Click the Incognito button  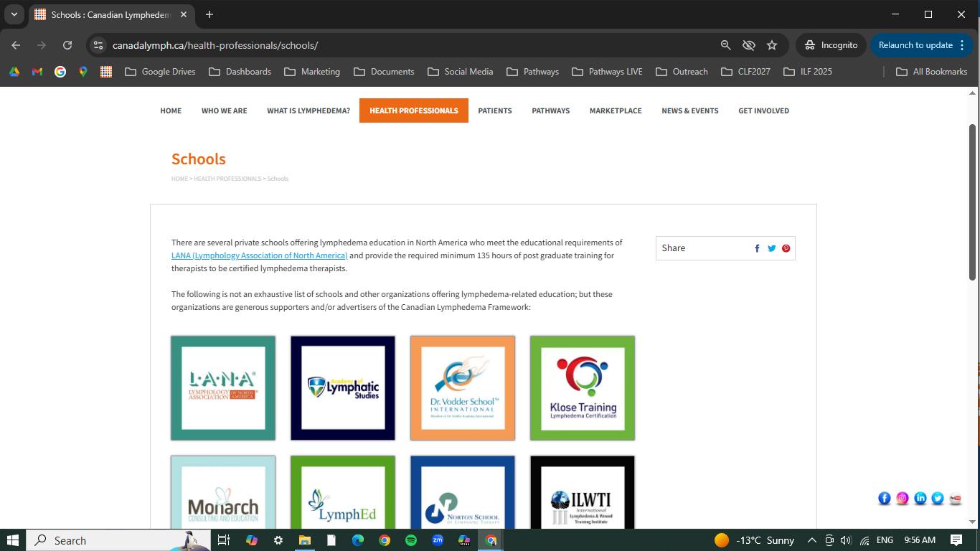[830, 45]
